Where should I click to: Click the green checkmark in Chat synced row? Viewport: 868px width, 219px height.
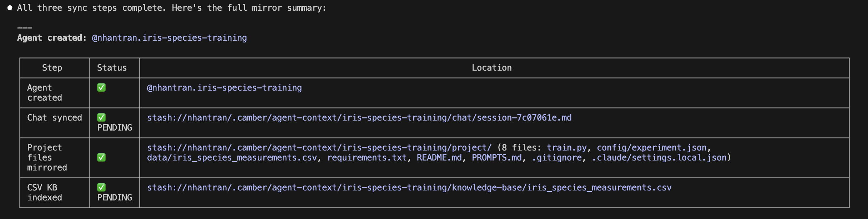[x=101, y=118]
